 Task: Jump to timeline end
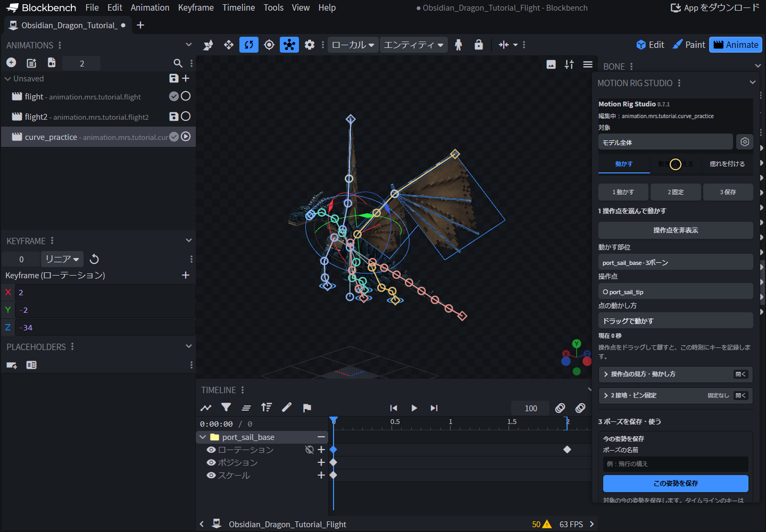pyautogui.click(x=434, y=408)
